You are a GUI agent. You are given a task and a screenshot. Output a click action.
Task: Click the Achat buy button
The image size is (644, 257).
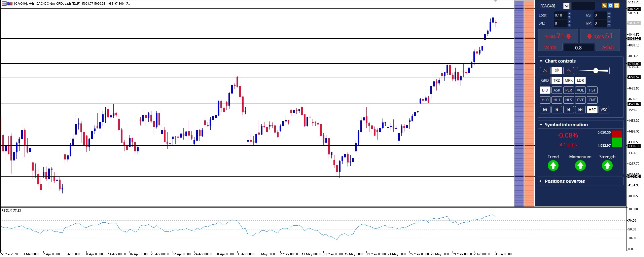[608, 47]
